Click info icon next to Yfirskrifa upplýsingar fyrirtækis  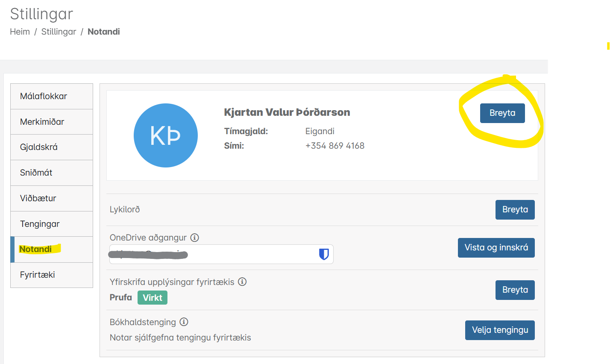pos(242,282)
